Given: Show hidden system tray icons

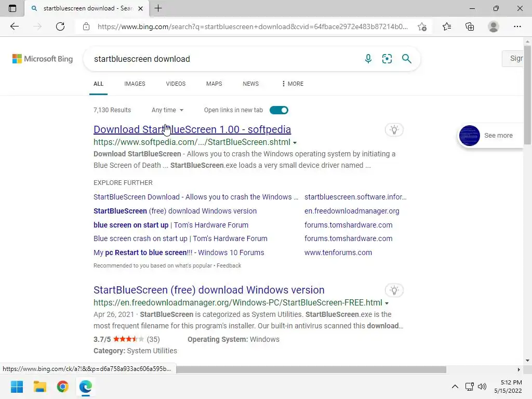Looking at the screenshot, I should point(455,387).
